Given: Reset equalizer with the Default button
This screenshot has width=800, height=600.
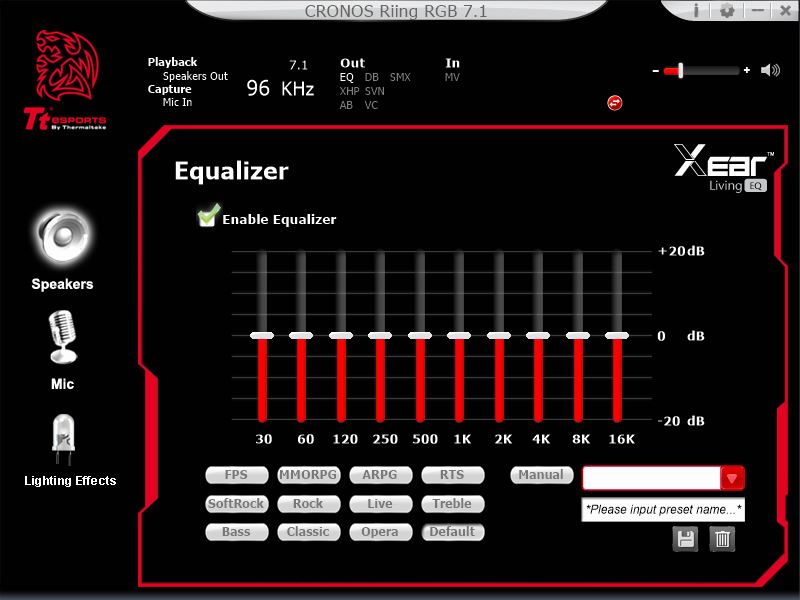Looking at the screenshot, I should (x=452, y=532).
